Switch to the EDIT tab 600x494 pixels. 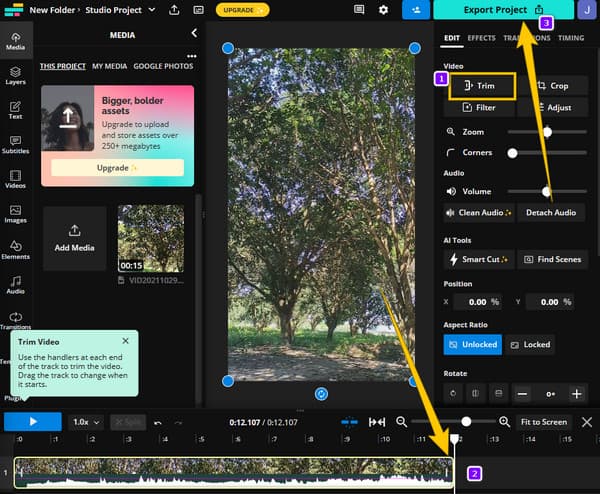452,38
